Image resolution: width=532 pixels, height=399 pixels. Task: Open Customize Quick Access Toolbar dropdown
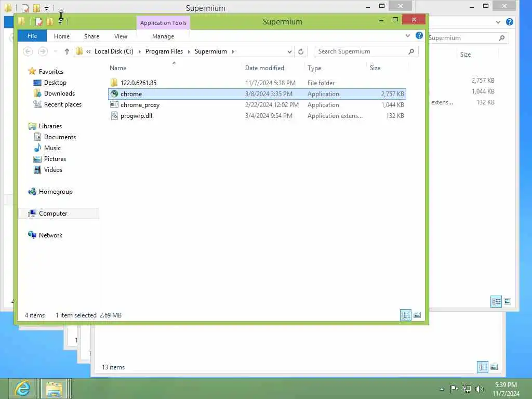(60, 22)
